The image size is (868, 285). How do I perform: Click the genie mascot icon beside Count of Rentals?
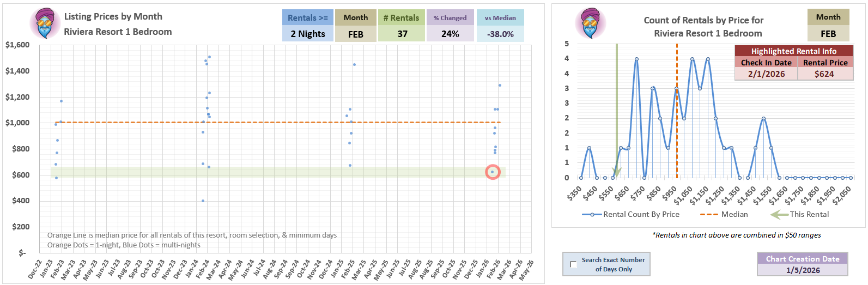(x=591, y=23)
